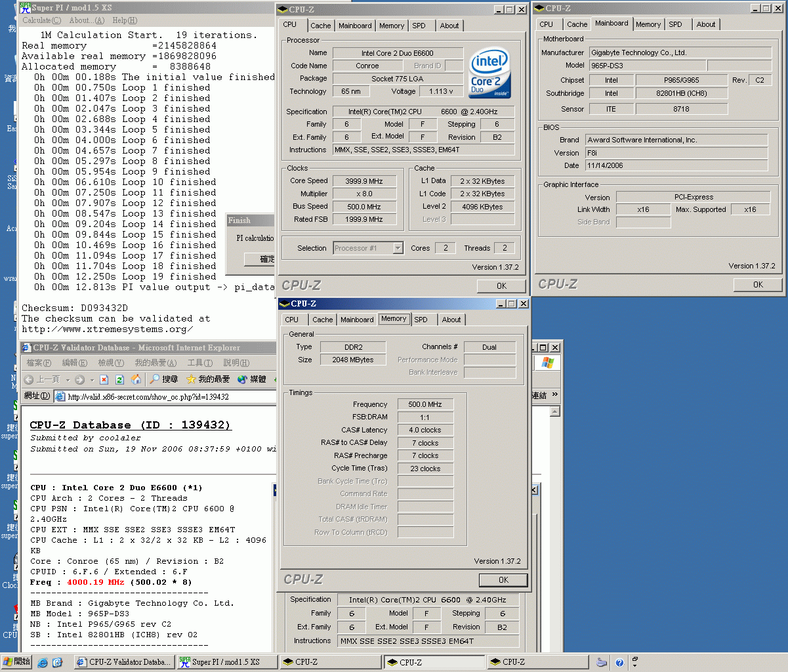788x672 pixels.
Task: Click the Refresh icon in IE toolbar
Action: (x=120, y=379)
